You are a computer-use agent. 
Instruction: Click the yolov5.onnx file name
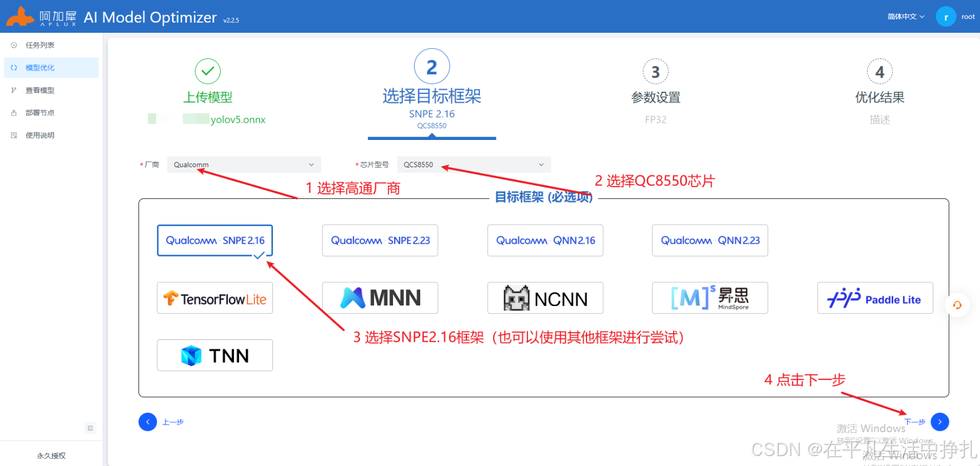(238, 119)
